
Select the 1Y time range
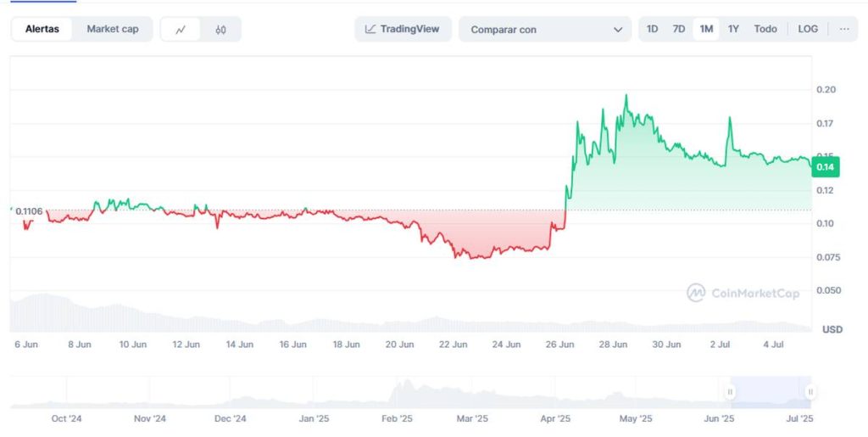pos(733,29)
